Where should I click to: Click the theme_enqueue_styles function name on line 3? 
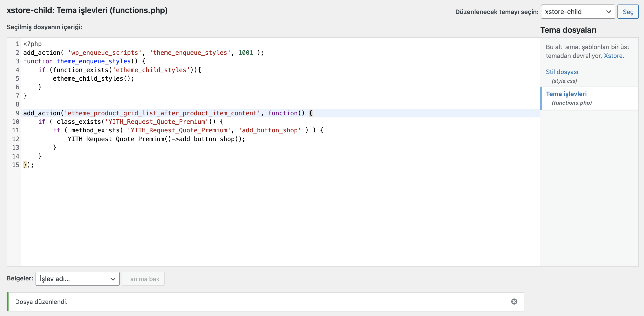coord(94,61)
